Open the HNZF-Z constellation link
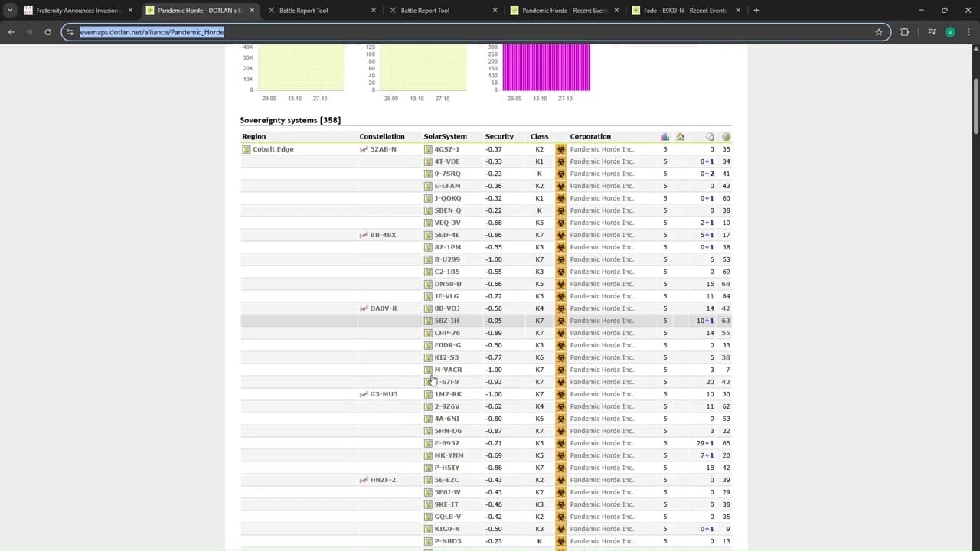The height and width of the screenshot is (551, 980). click(x=384, y=480)
